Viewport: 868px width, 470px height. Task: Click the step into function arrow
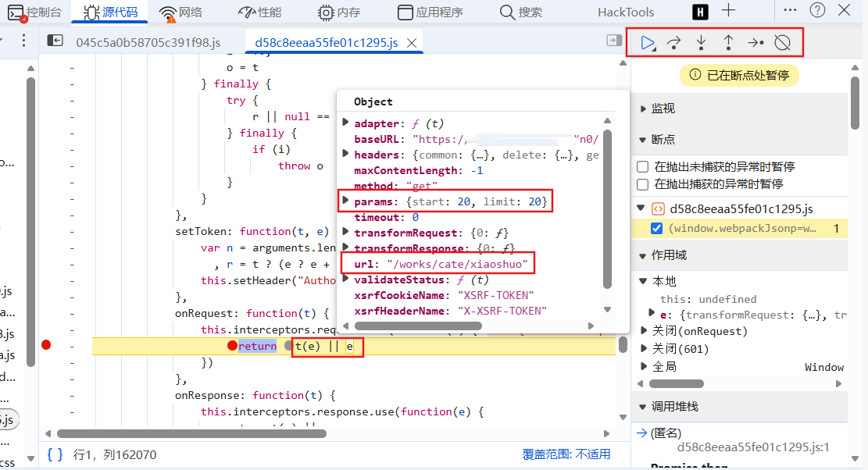click(x=701, y=43)
